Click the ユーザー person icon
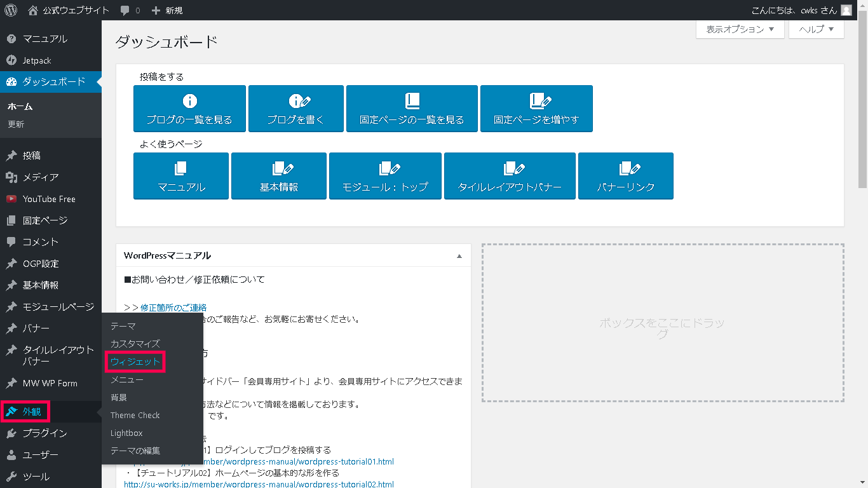The width and height of the screenshot is (868, 488). click(11, 455)
